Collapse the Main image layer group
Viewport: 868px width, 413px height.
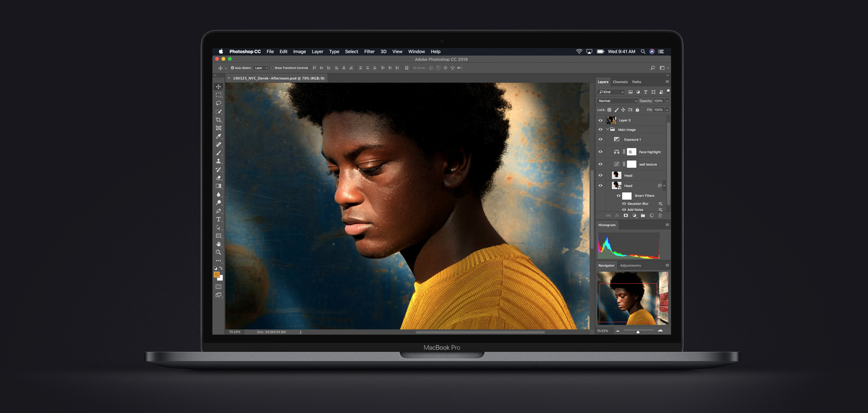click(x=607, y=130)
